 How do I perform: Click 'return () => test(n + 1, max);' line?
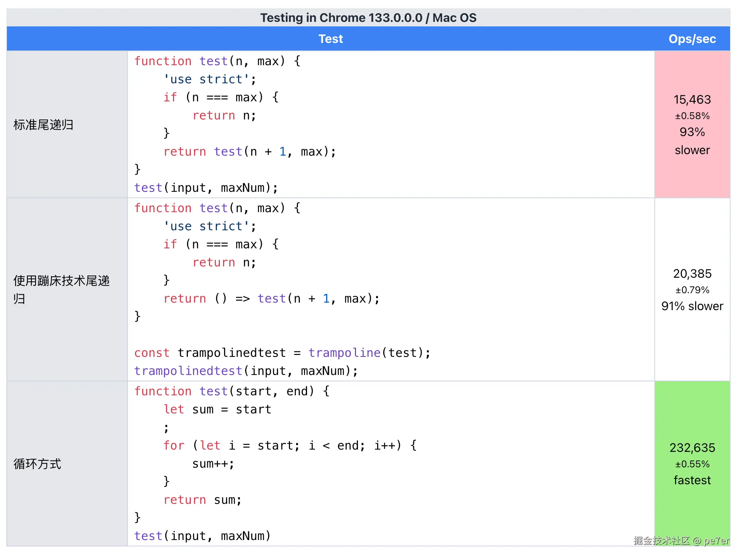(271, 298)
